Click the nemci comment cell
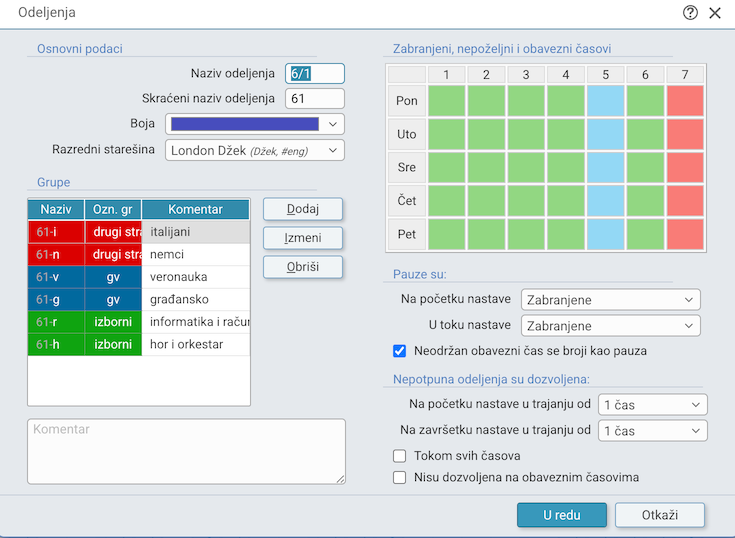This screenshot has width=735, height=538. click(195, 254)
